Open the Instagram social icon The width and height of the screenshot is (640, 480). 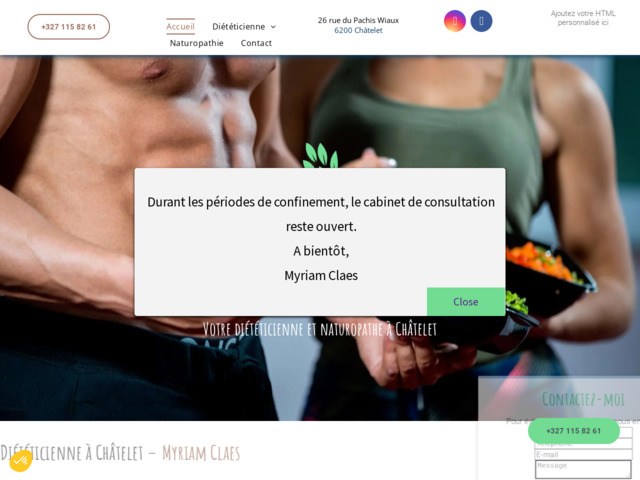455,21
